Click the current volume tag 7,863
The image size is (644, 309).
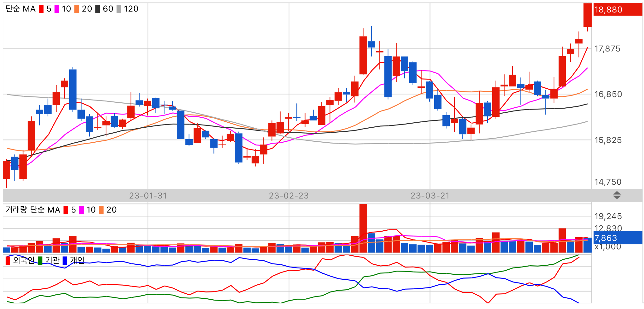click(x=618, y=238)
